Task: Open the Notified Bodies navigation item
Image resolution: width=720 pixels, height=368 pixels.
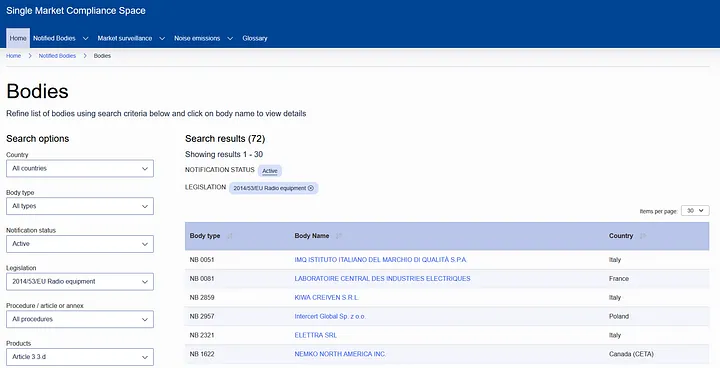Action: click(54, 39)
